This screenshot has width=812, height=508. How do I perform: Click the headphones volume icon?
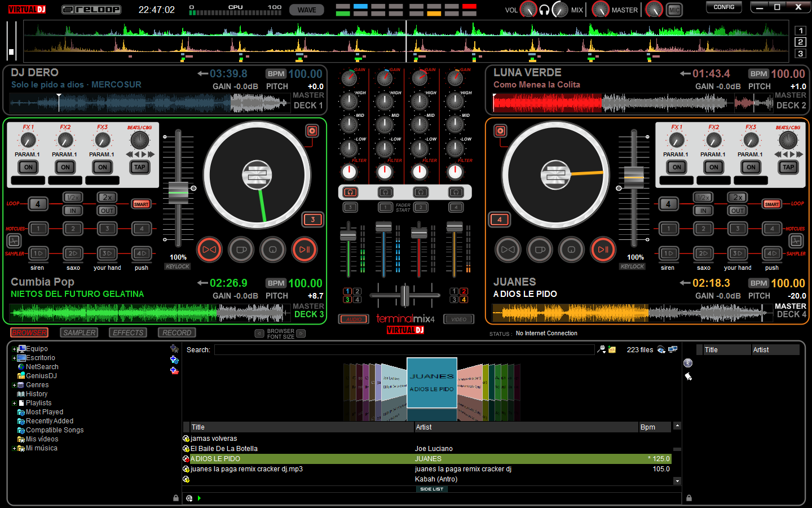pyautogui.click(x=544, y=10)
